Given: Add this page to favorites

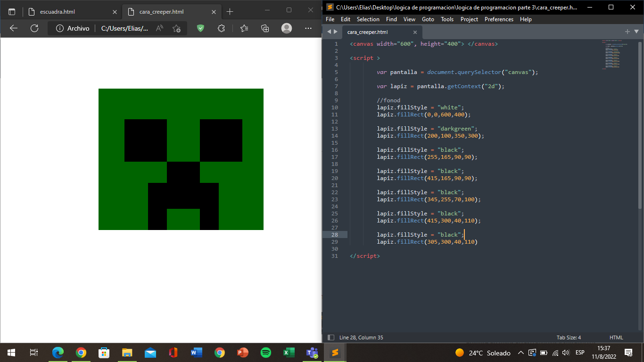Looking at the screenshot, I should point(176,28).
